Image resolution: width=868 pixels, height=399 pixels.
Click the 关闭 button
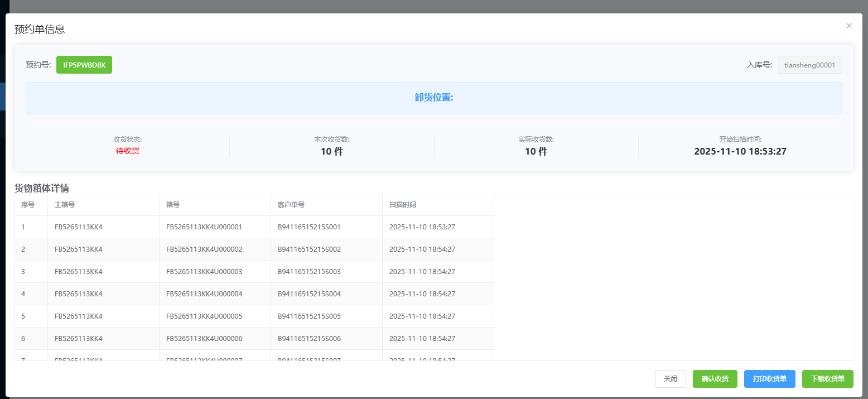670,379
